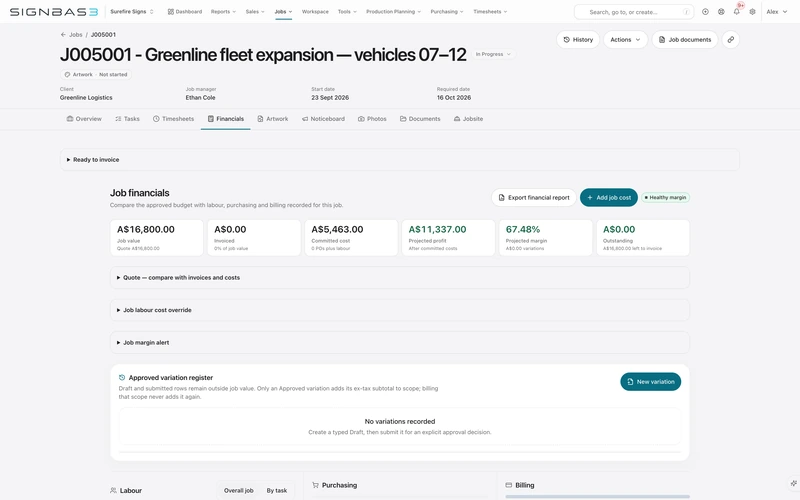Click the Healthy margin badge

coord(665,197)
